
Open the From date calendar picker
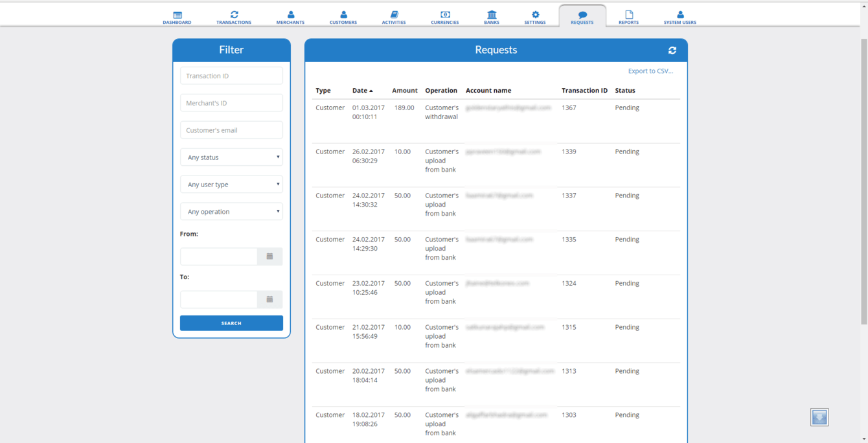coord(269,256)
